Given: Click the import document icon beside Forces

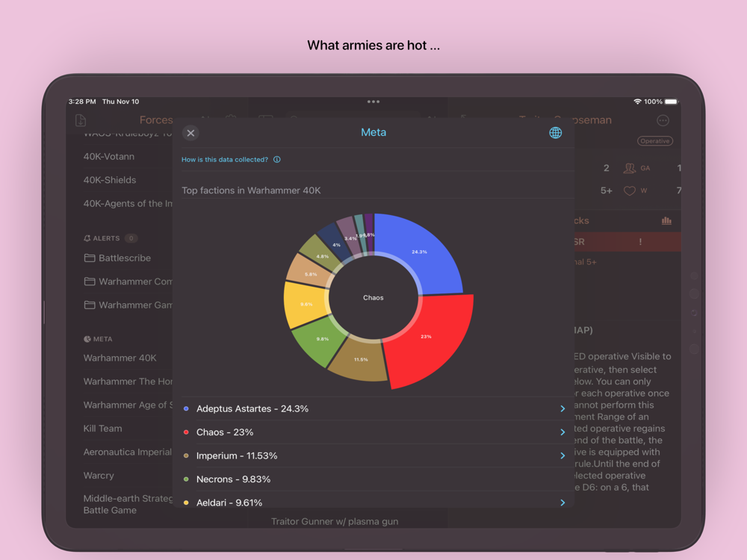Looking at the screenshot, I should click(81, 120).
